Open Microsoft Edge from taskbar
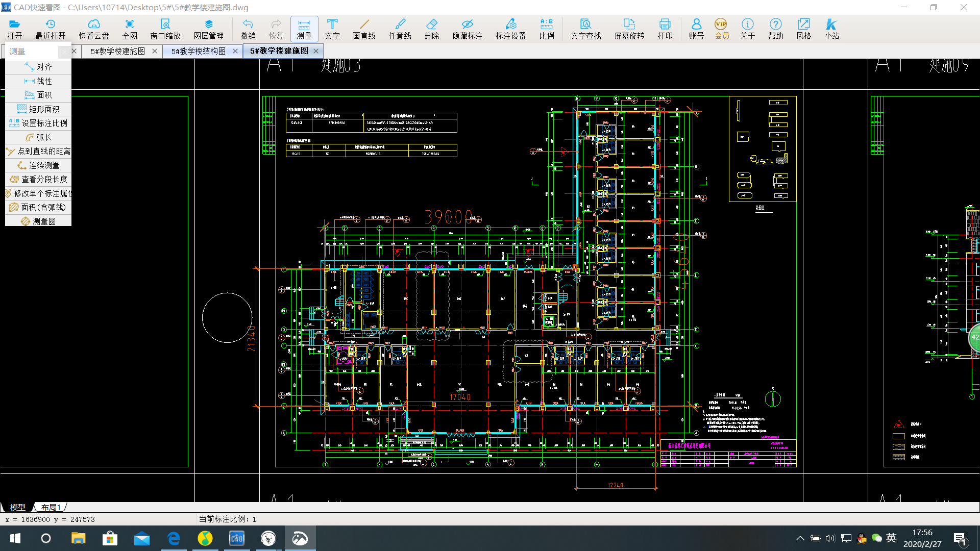Viewport: 980px width, 551px height. pyautogui.click(x=174, y=538)
